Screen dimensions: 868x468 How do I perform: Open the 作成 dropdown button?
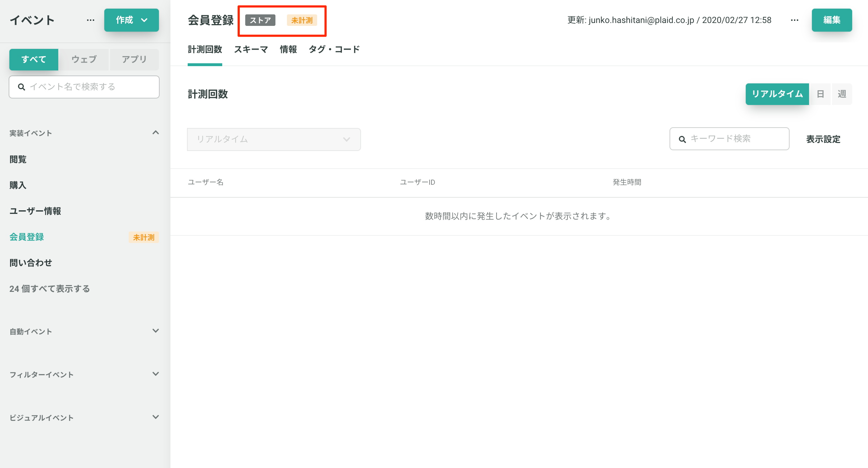(x=132, y=20)
